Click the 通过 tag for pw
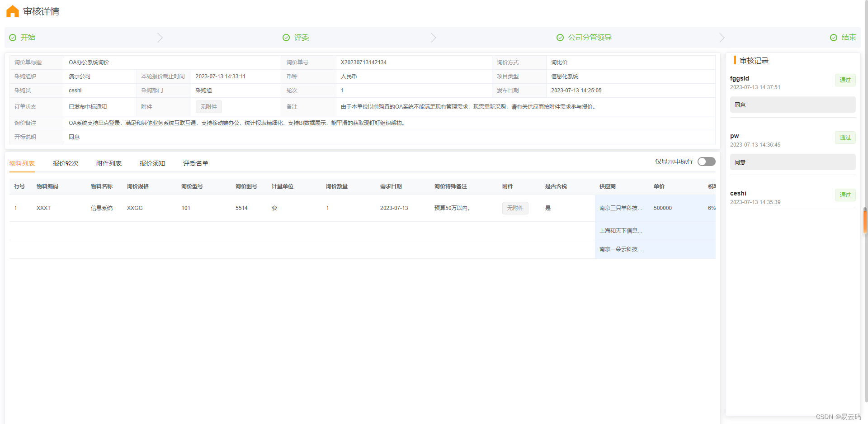868x424 pixels. [845, 138]
